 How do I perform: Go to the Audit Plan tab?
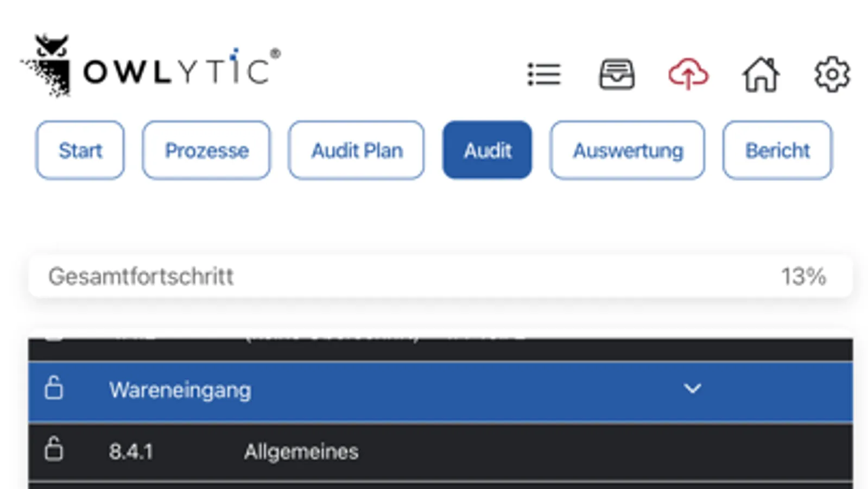point(357,151)
